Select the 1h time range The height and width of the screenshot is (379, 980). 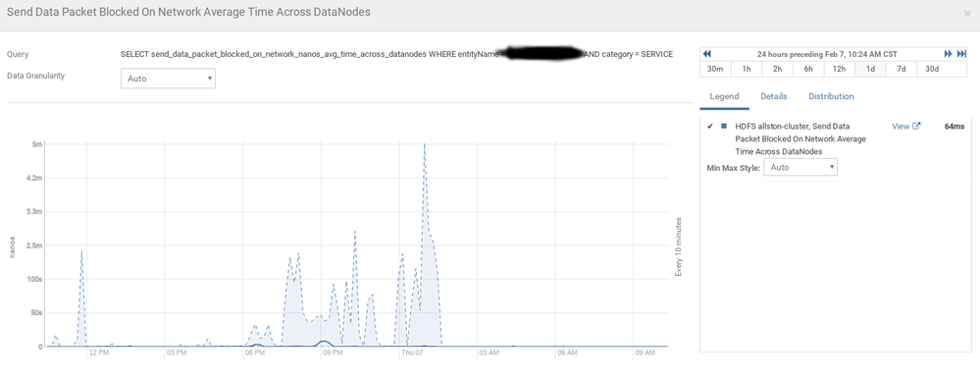click(x=747, y=69)
